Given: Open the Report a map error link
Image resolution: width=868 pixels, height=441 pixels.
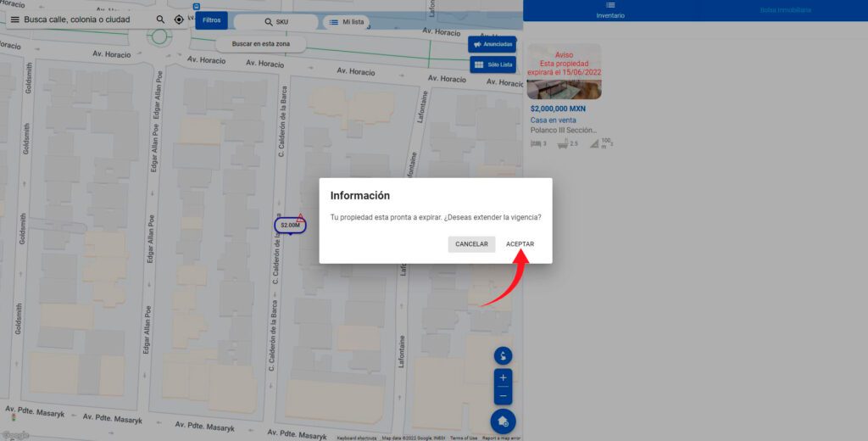Looking at the screenshot, I should (501, 438).
